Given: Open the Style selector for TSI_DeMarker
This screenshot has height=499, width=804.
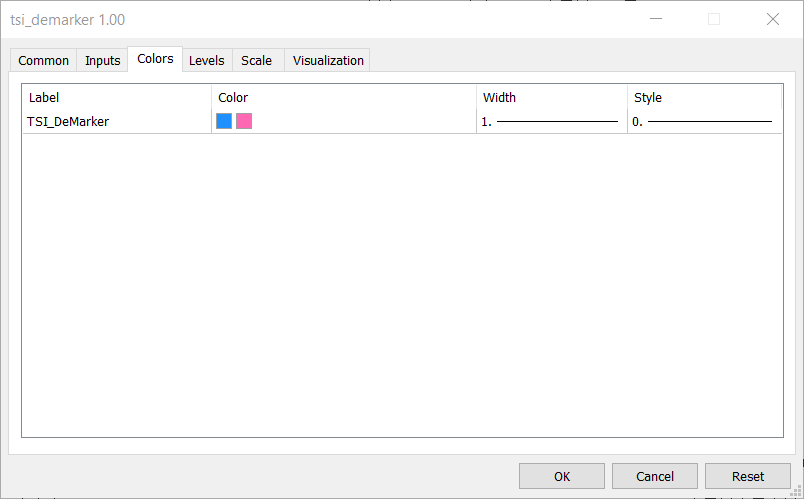Looking at the screenshot, I should point(705,122).
